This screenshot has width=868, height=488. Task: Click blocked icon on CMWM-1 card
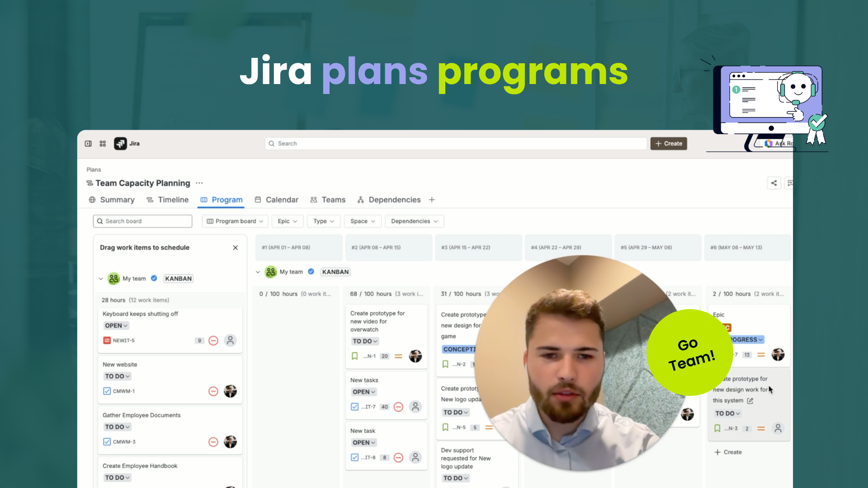(213, 391)
